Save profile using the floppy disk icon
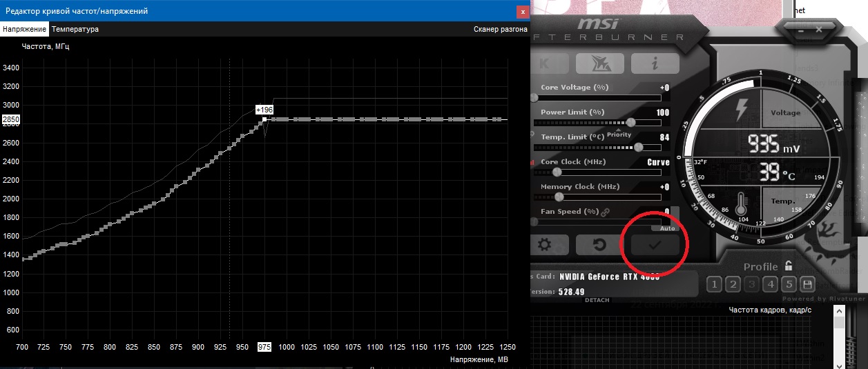Viewport: 868px width, 369px height. (x=807, y=284)
